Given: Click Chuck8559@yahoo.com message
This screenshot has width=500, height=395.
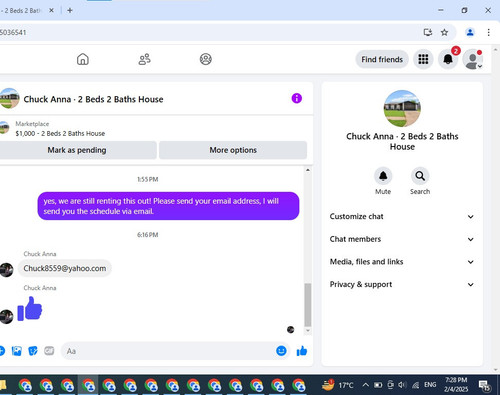Looking at the screenshot, I should 65,268.
